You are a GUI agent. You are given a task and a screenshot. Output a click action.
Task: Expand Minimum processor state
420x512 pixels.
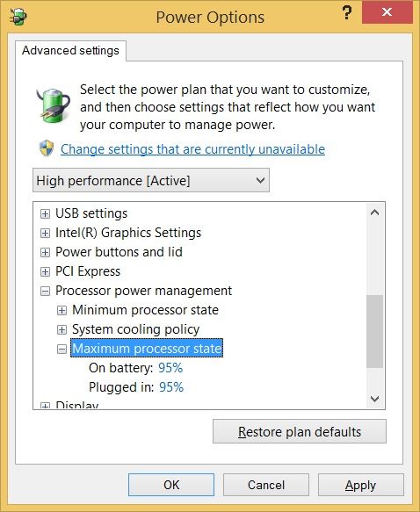62,310
